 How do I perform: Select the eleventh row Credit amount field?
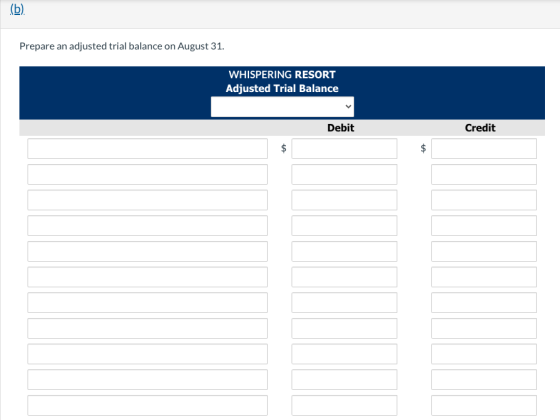click(484, 405)
